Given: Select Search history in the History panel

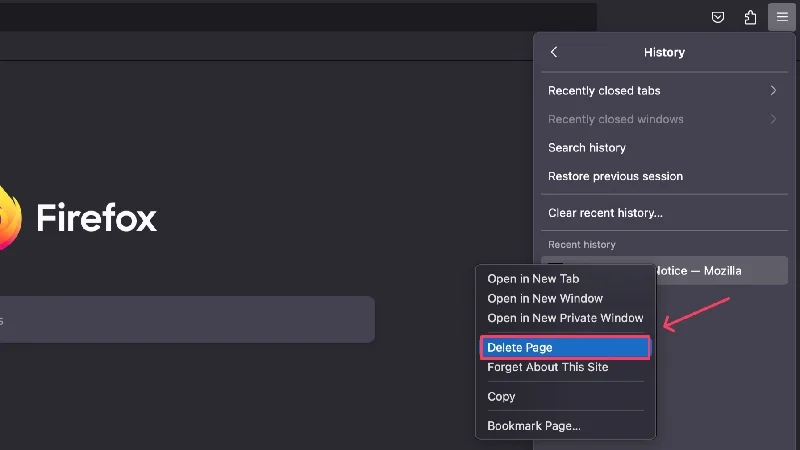Looking at the screenshot, I should click(587, 148).
